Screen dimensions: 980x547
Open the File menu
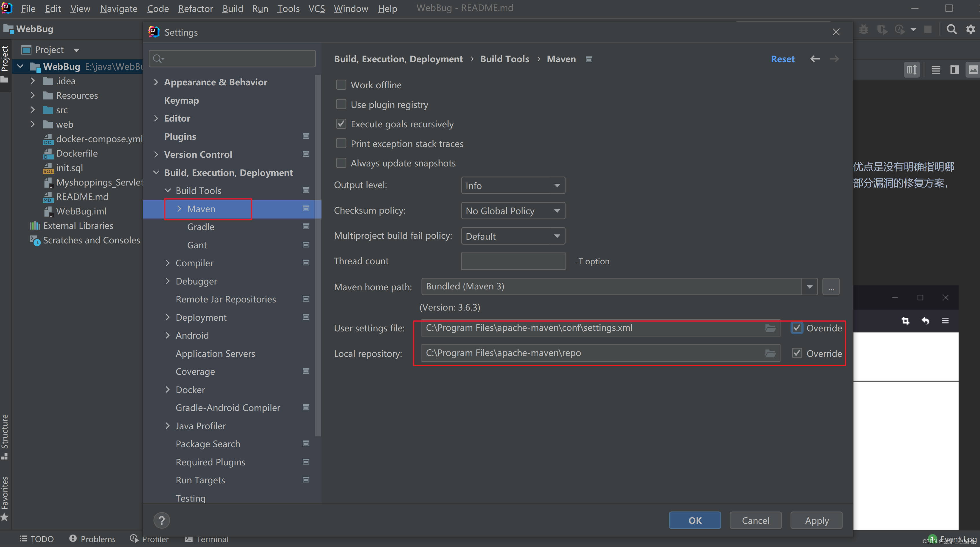(x=28, y=8)
